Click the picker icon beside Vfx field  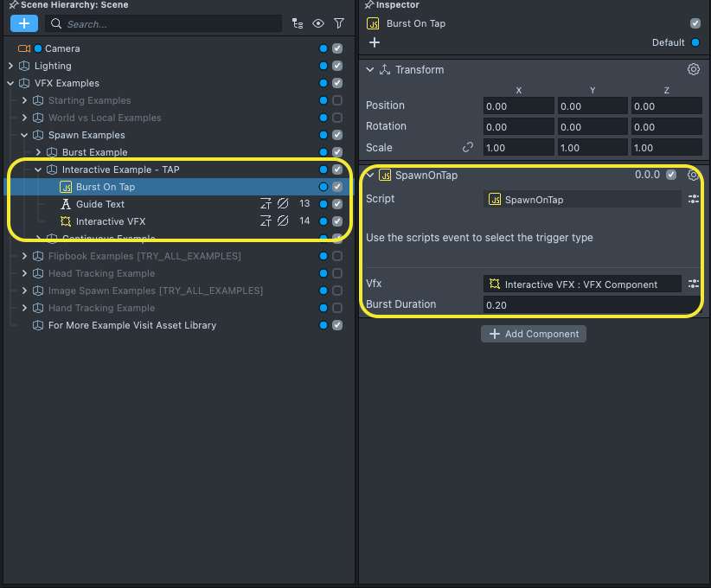pos(693,284)
